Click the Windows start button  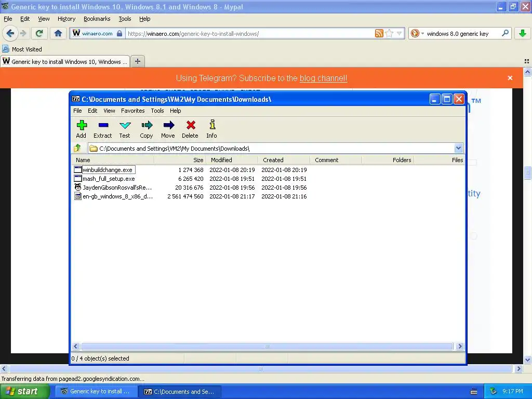click(24, 391)
